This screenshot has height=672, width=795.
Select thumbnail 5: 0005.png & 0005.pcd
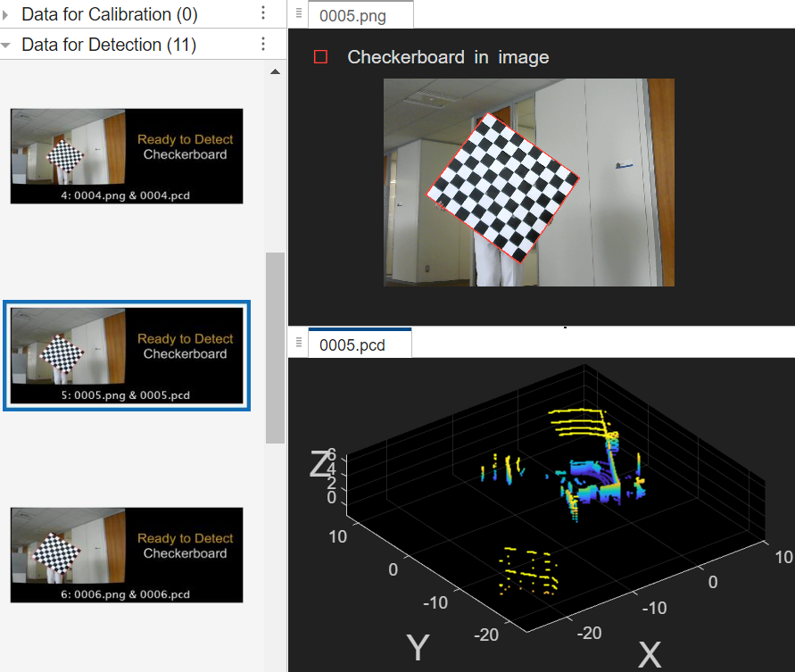pyautogui.click(x=127, y=356)
